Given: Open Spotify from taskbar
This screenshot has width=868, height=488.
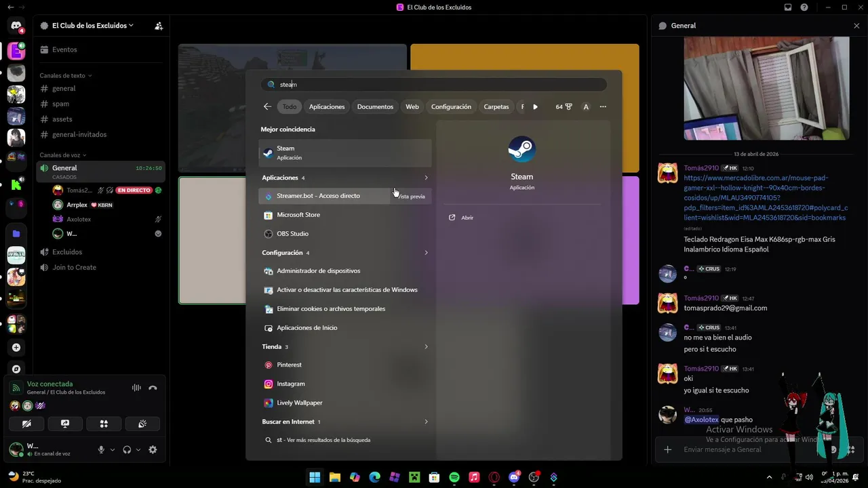Looking at the screenshot, I should [x=454, y=477].
